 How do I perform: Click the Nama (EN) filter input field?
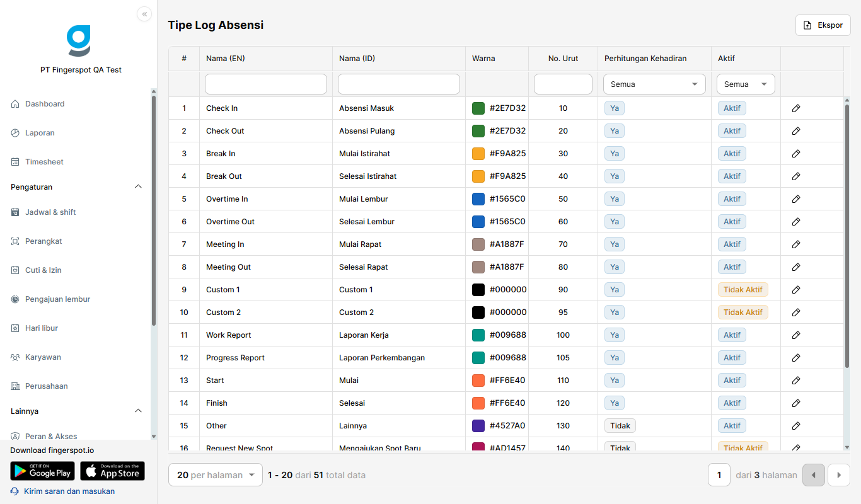[266, 84]
